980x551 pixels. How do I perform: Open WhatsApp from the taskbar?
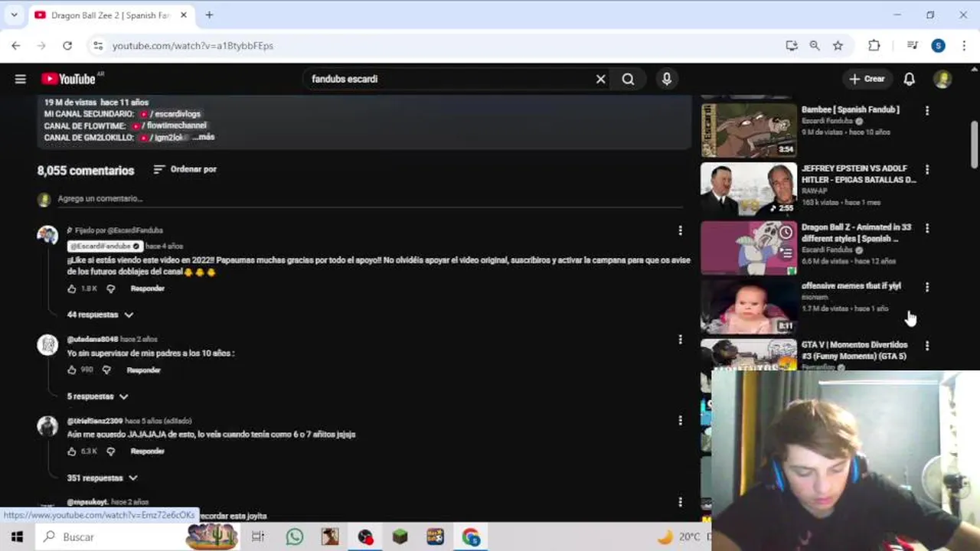tap(295, 536)
